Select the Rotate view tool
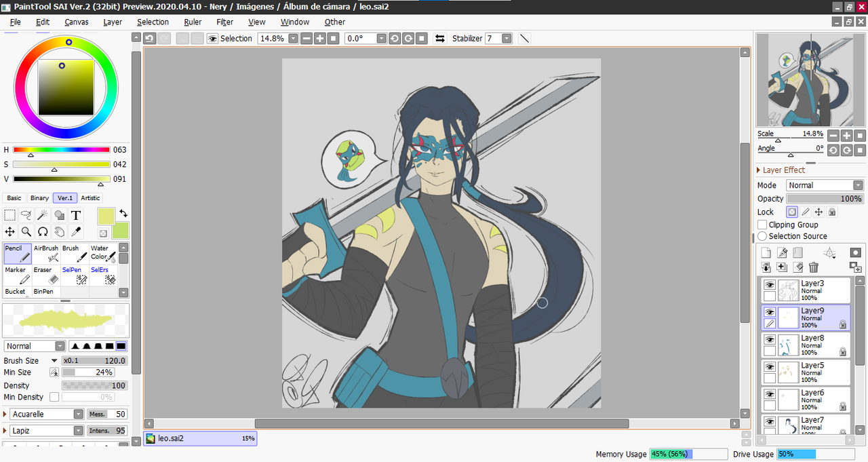 43,232
